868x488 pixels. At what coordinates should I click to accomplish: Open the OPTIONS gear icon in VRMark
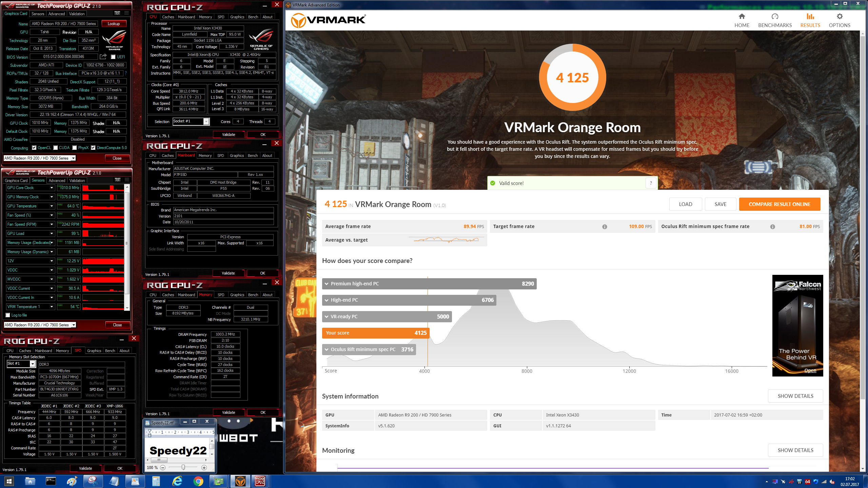pos(840,16)
